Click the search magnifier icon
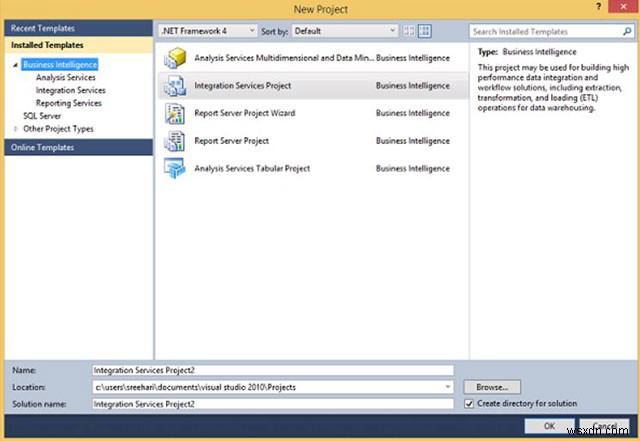 pos(627,31)
